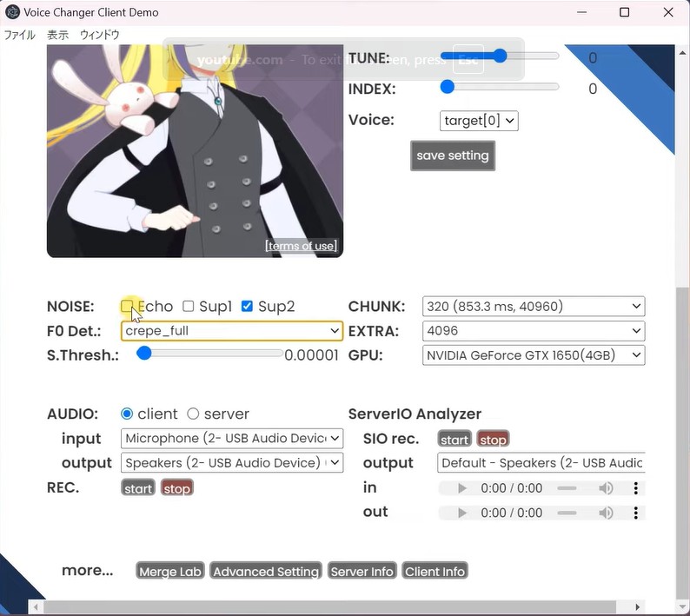
Task: Open the GPU selection dropdown
Action: (534, 355)
